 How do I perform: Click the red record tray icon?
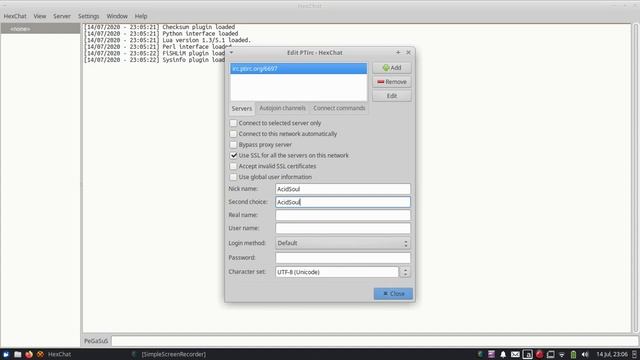point(539,354)
